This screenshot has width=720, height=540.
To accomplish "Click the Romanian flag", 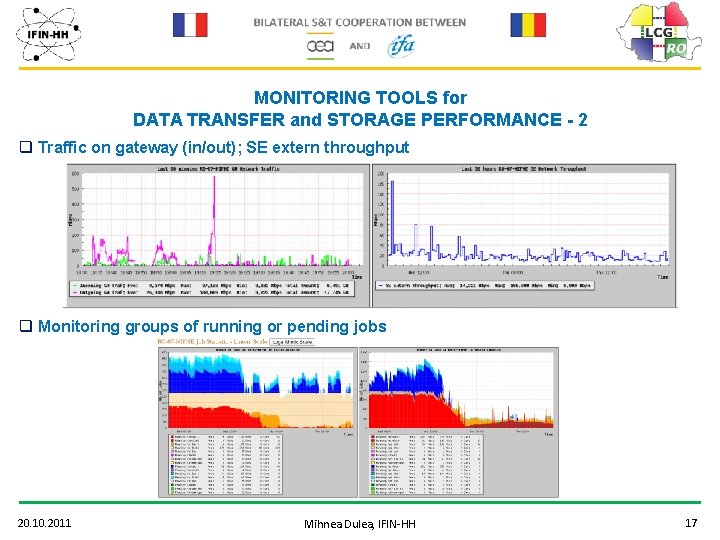I will 528,25.
